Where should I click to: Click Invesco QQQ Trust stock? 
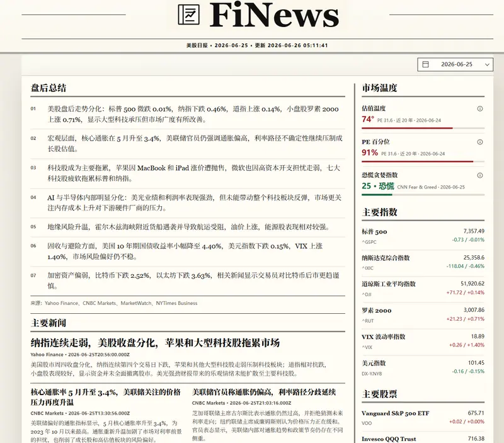click(x=423, y=439)
